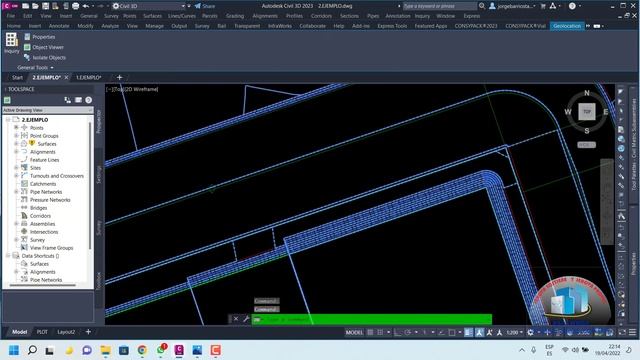Toggle MODEL space button in the status bar
Image resolution: width=640 pixels, height=360 pixels.
click(x=354, y=332)
